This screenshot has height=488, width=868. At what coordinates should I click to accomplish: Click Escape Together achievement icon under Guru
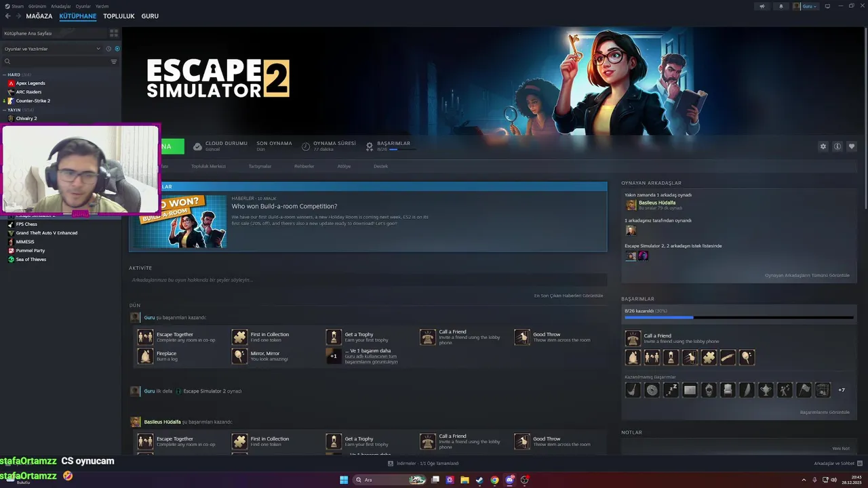[145, 337]
